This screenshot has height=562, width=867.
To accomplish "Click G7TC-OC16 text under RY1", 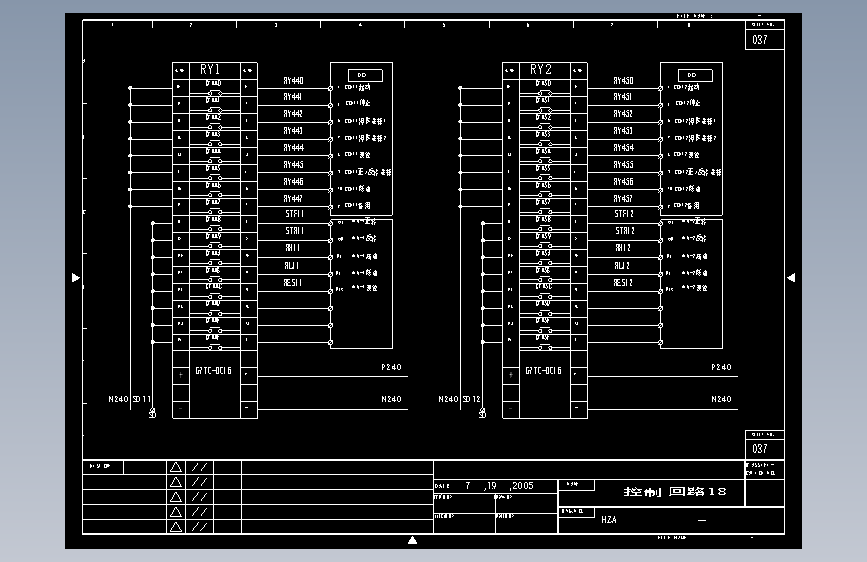I will tap(213, 371).
